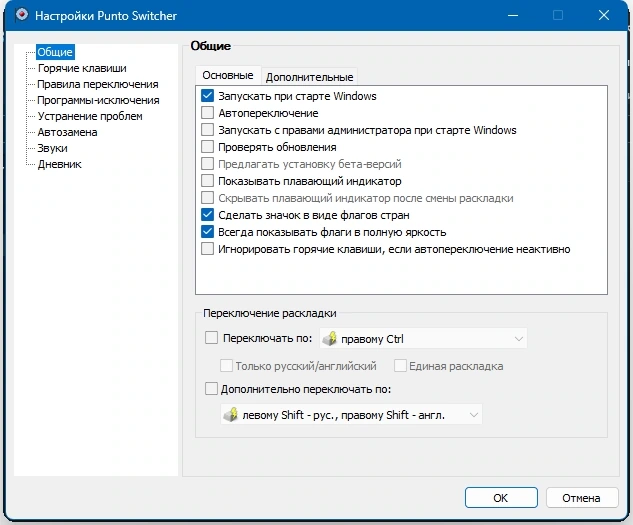Select 'Общие' in settings tree
This screenshot has width=633, height=525.
[x=55, y=52]
